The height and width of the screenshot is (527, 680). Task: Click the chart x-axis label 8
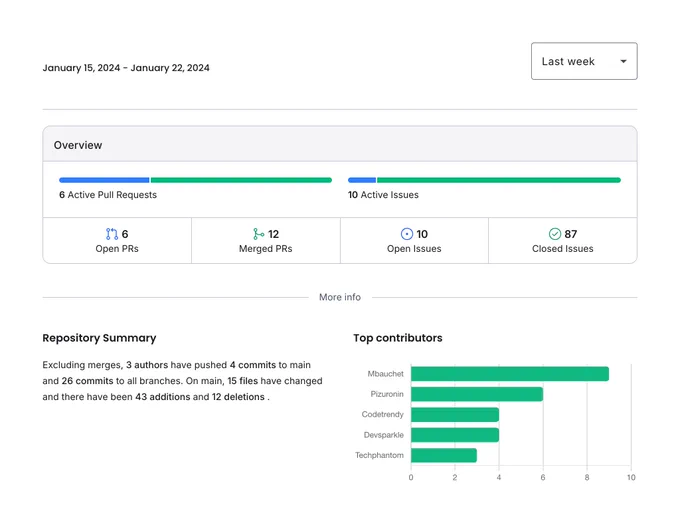[587, 478]
